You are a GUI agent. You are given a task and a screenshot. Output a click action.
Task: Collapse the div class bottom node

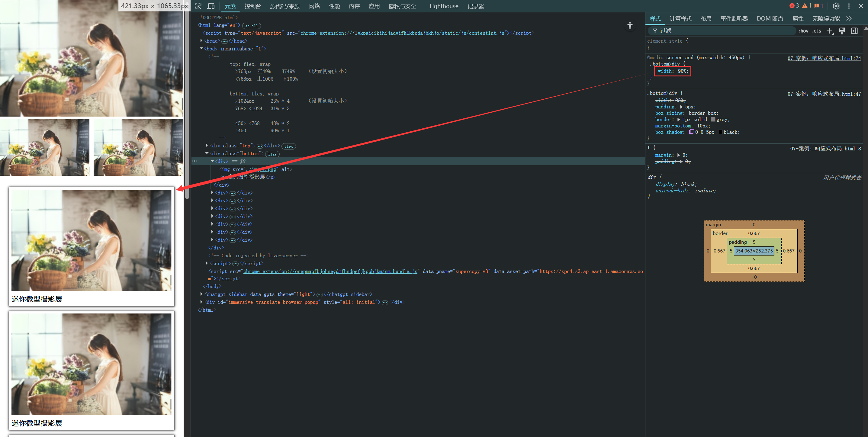207,154
